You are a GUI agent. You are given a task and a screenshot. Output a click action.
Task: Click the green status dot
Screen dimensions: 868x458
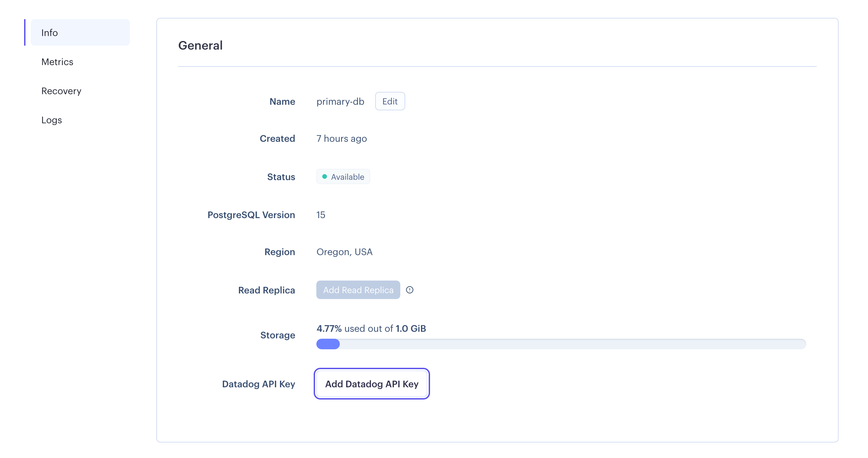pyautogui.click(x=324, y=176)
